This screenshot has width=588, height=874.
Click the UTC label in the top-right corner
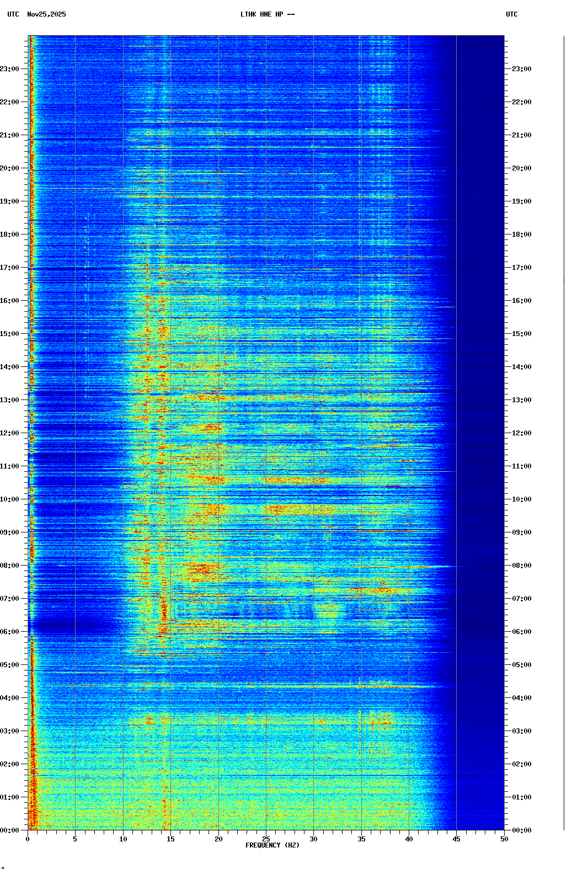click(x=511, y=14)
